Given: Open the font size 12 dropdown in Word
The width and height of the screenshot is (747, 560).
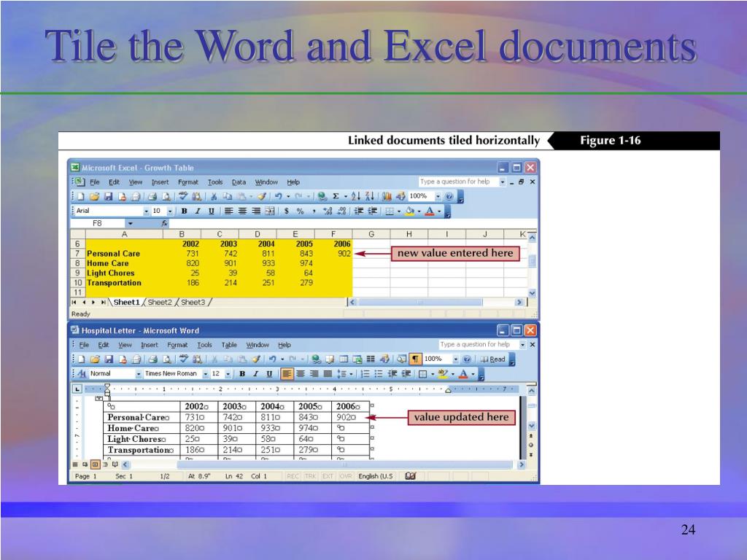Looking at the screenshot, I should point(228,374).
